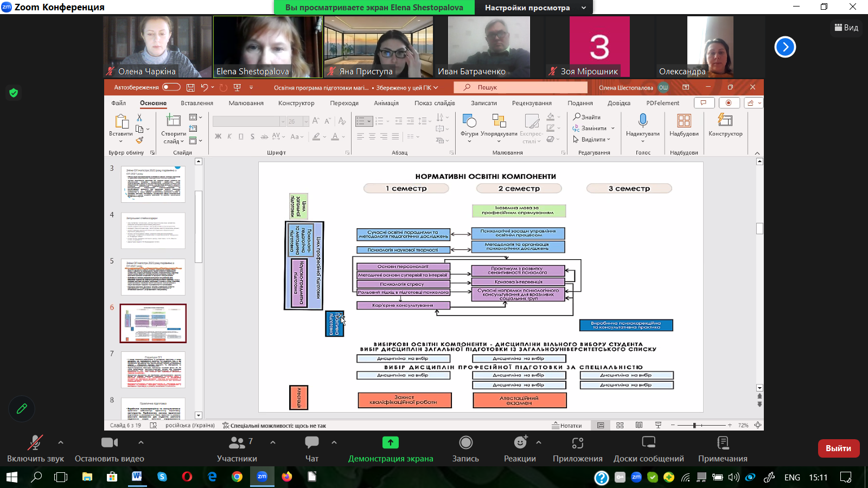Viewport: 868px width, 488px height.
Task: Click the Format Painter brush icon
Action: pyautogui.click(x=139, y=140)
